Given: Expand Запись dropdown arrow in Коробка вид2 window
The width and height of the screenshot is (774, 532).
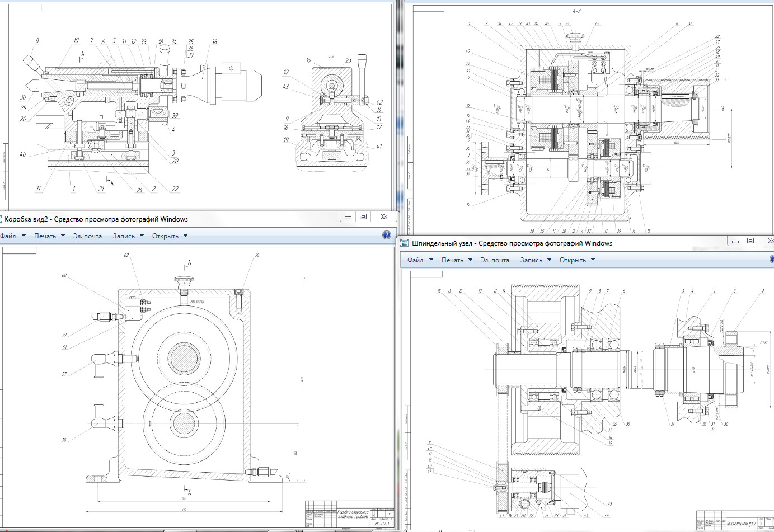Looking at the screenshot, I should 142,236.
